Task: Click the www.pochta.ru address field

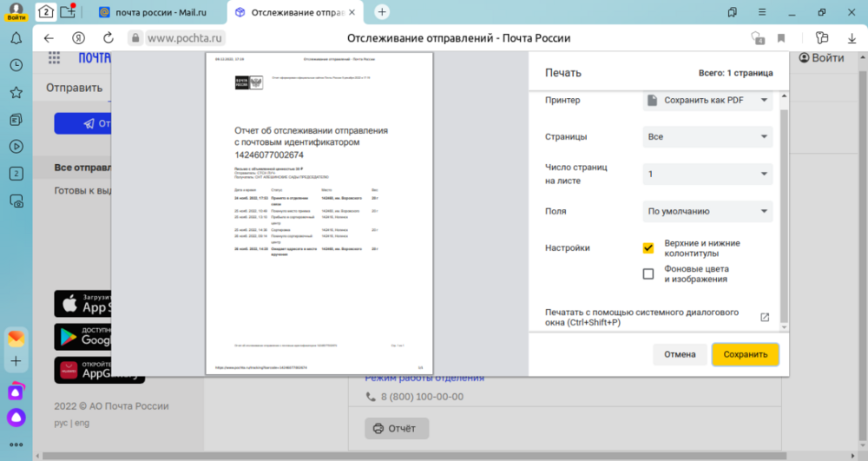Action: (x=185, y=38)
